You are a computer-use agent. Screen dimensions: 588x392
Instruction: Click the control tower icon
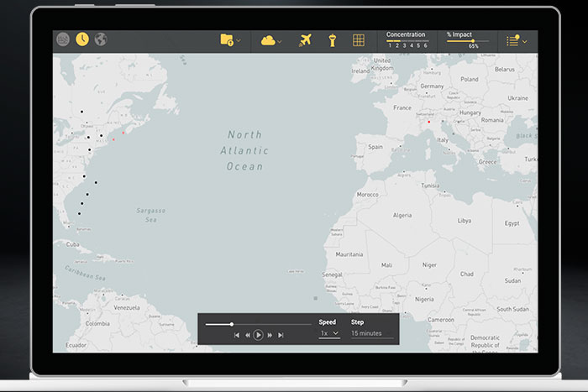[x=332, y=40]
